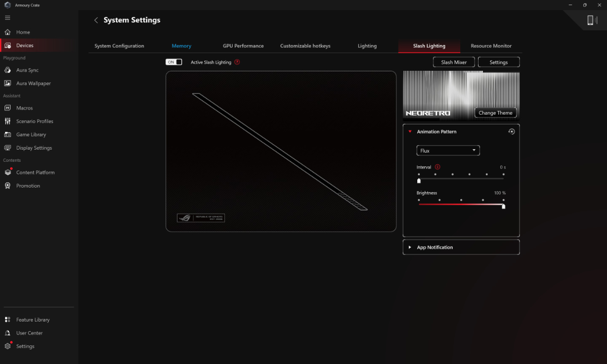Viewport: 607px width, 364px height.
Task: Click the Settings button beside Slash Mixer
Action: [499, 62]
